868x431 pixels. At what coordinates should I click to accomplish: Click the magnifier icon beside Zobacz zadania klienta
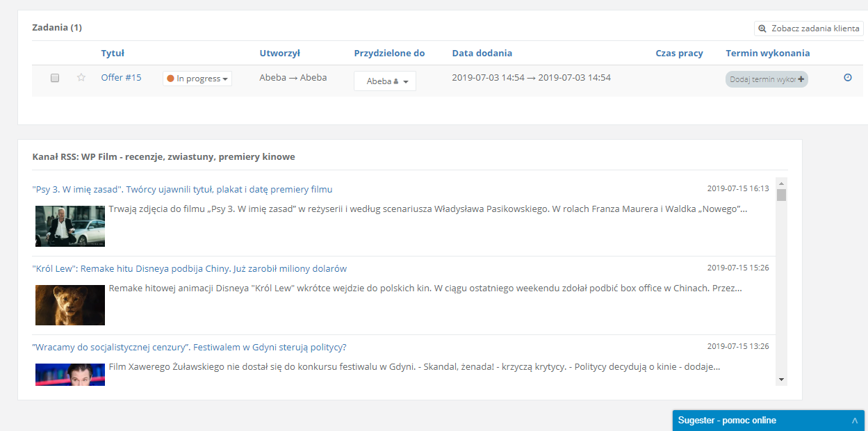(x=762, y=29)
